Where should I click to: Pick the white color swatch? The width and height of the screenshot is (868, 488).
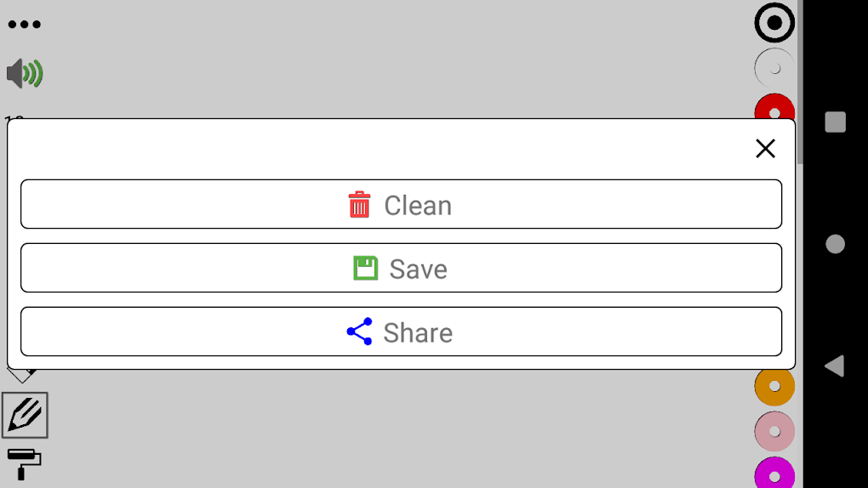tap(774, 68)
